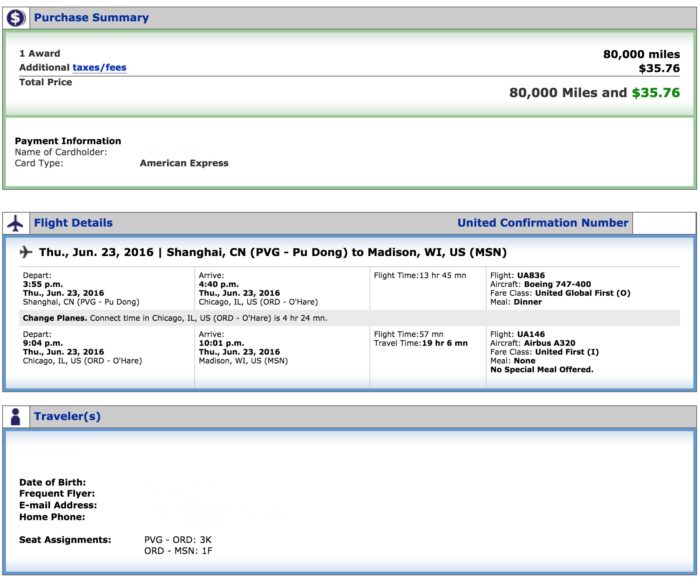Click the '1 Award' label
Screen dimensions: 700x579
39,54
